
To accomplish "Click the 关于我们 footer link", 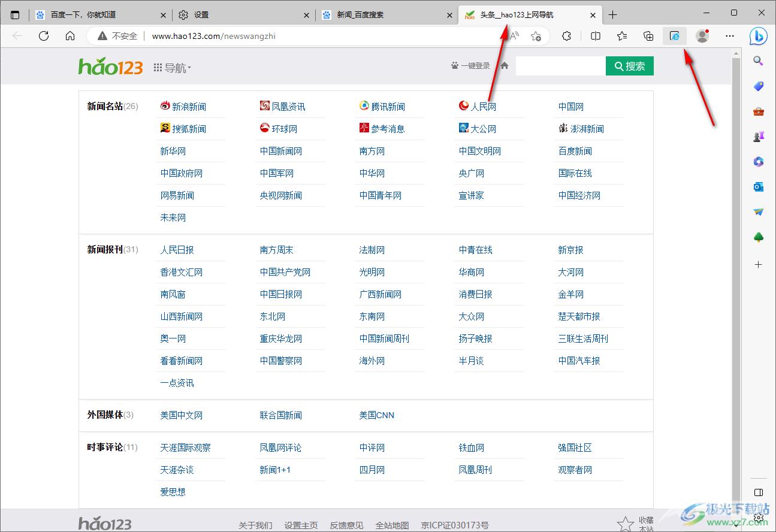I will [x=255, y=525].
